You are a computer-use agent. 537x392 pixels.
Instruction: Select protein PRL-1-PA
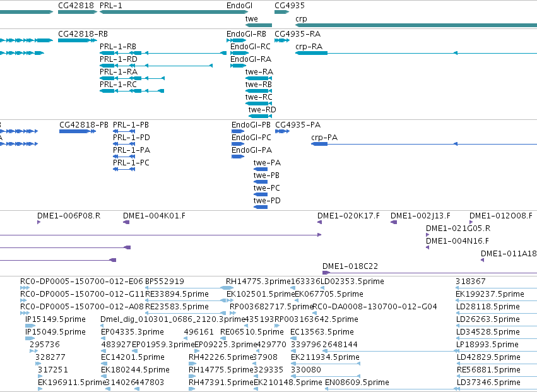124,157
